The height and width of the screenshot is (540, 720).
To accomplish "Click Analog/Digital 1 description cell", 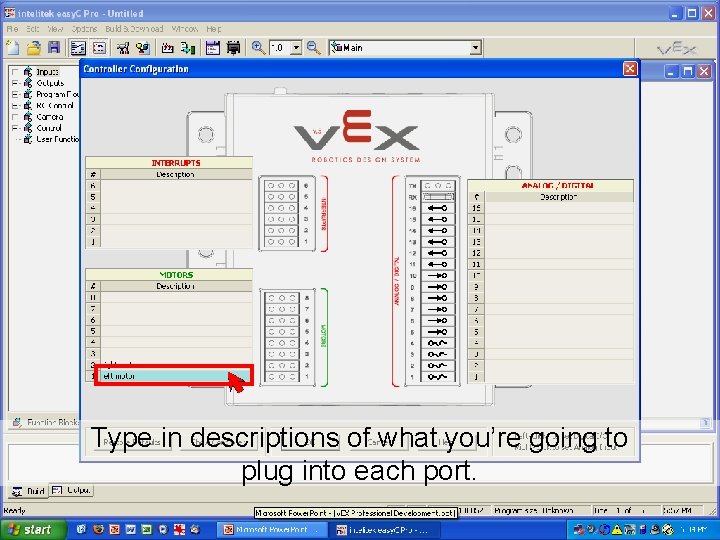I will click(559, 377).
